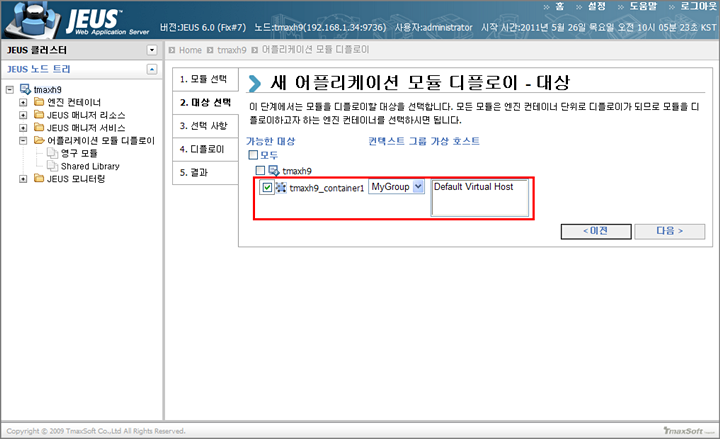Click 로그아웃 in the top menu
The width and height of the screenshot is (720, 439).
click(x=698, y=6)
